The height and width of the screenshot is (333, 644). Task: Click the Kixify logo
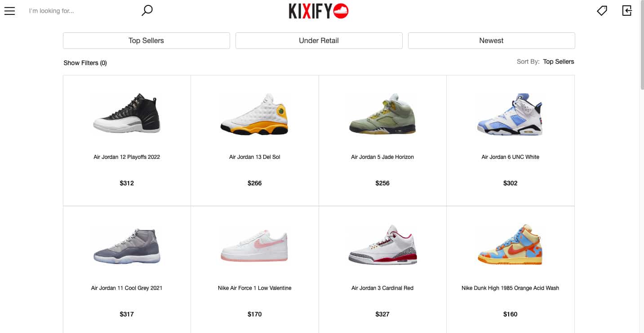[319, 11]
